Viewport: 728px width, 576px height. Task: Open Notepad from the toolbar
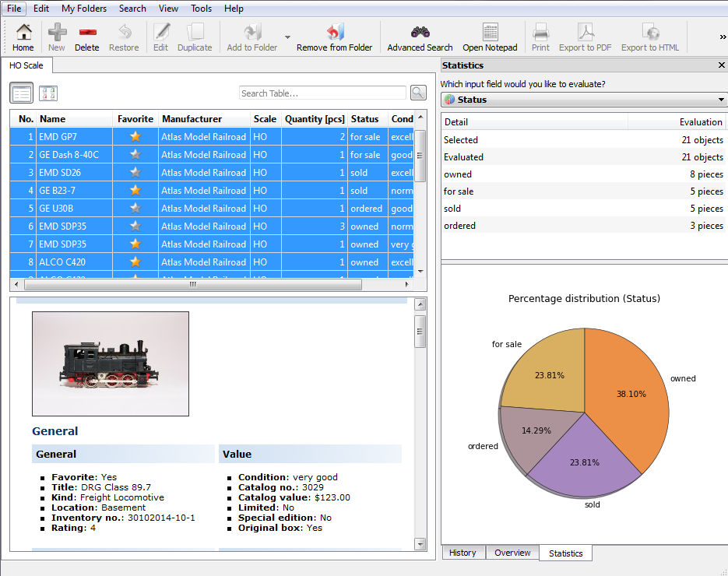pyautogui.click(x=491, y=33)
